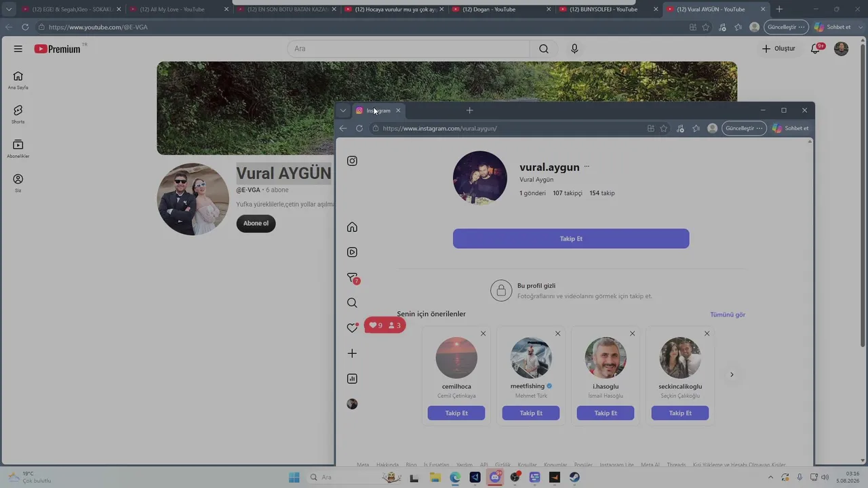Open the Instagram dashboard chart icon
The image size is (868, 488).
(352, 379)
